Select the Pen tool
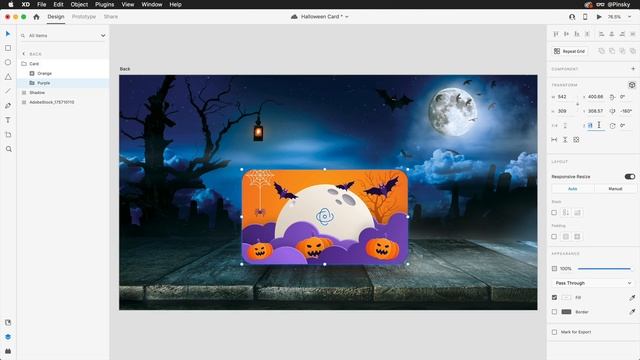This screenshot has width=640, height=360. 8,106
